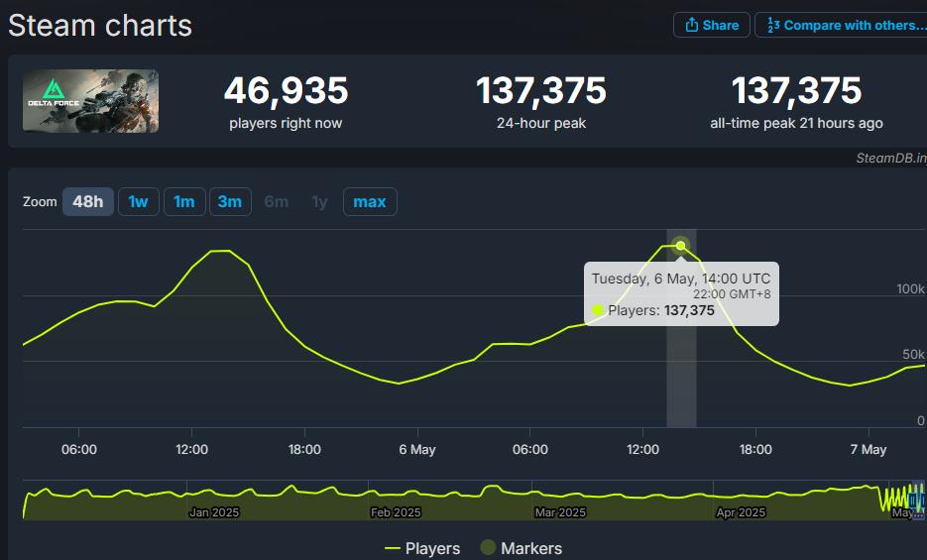927x560 pixels.
Task: Click the 50k y-axis label
Action: click(x=913, y=355)
